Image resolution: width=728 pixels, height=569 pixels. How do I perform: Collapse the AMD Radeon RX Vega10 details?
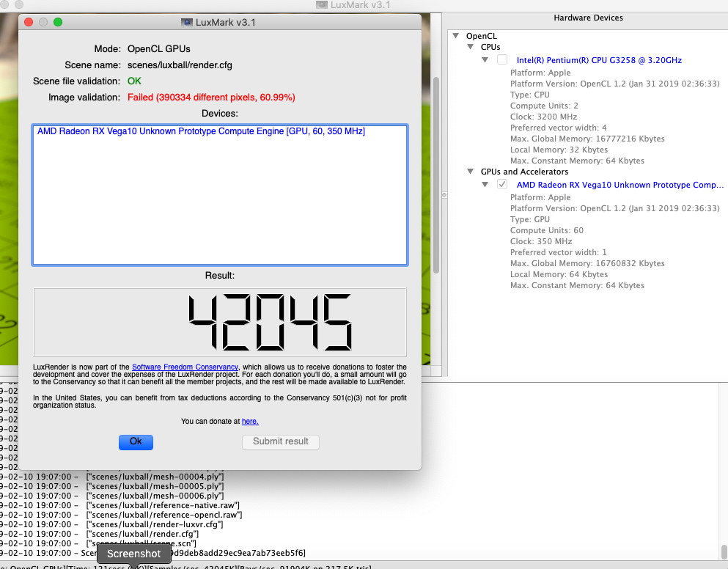tap(485, 184)
